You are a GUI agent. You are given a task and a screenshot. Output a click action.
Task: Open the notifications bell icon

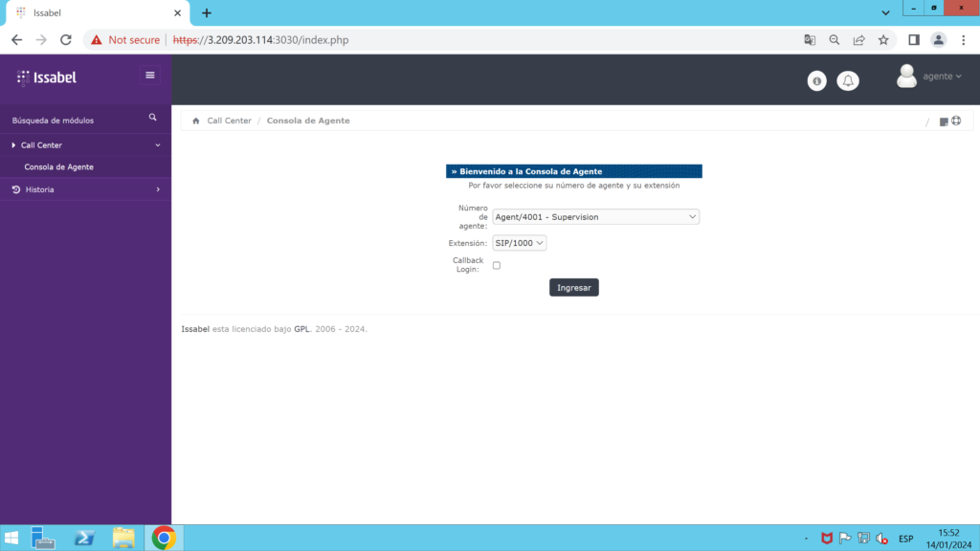tap(847, 81)
